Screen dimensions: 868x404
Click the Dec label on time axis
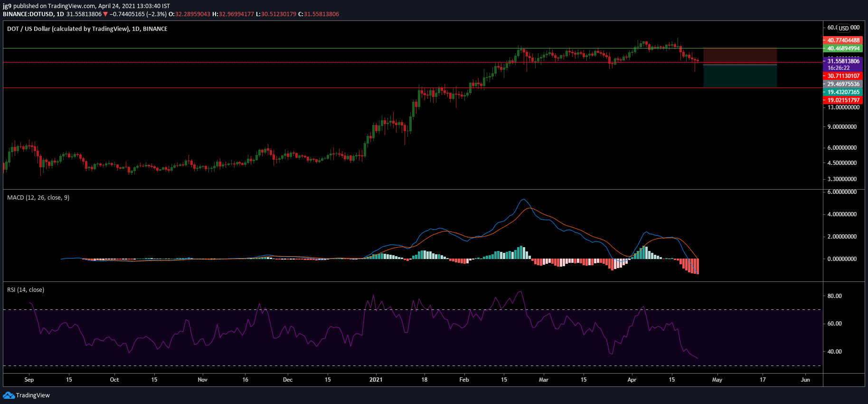[288, 380]
